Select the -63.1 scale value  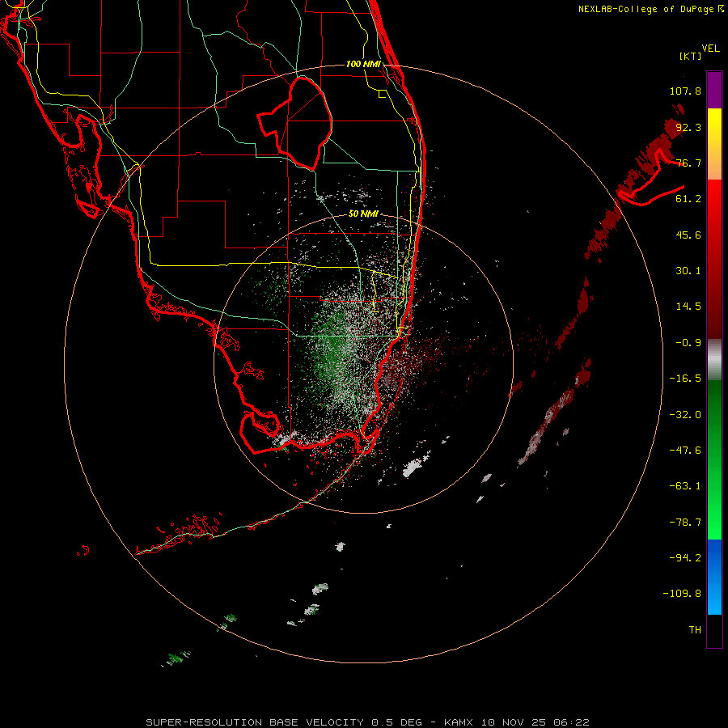click(x=685, y=486)
